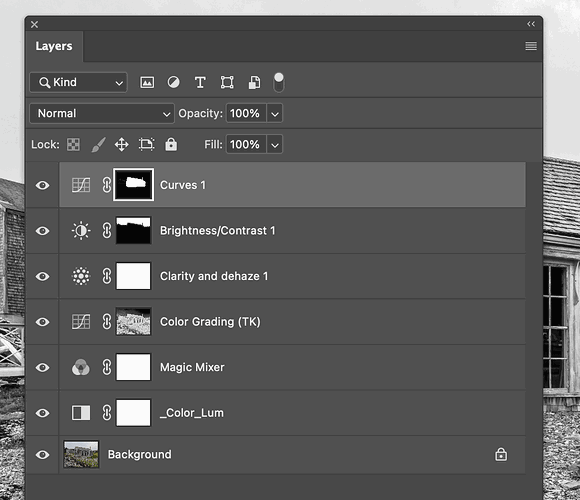Select the _Color_Lum layer name
The height and width of the screenshot is (500, 580).
coord(192,413)
